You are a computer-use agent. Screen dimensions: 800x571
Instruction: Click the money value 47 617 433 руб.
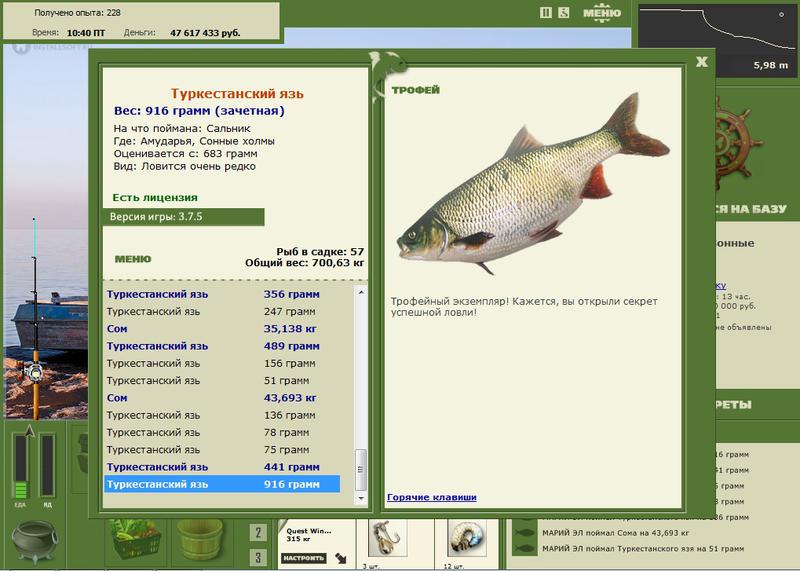point(205,33)
